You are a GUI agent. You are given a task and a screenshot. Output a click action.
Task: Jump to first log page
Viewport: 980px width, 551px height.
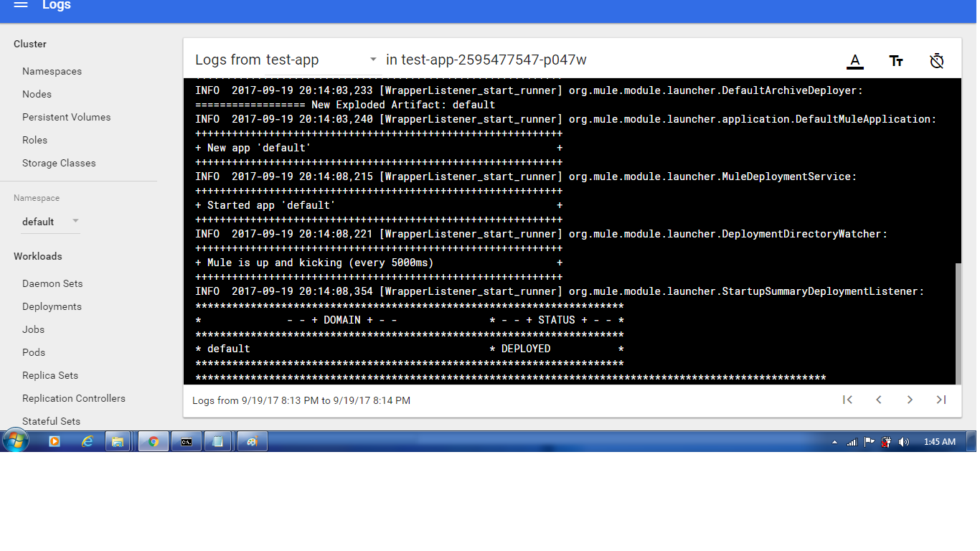(847, 400)
